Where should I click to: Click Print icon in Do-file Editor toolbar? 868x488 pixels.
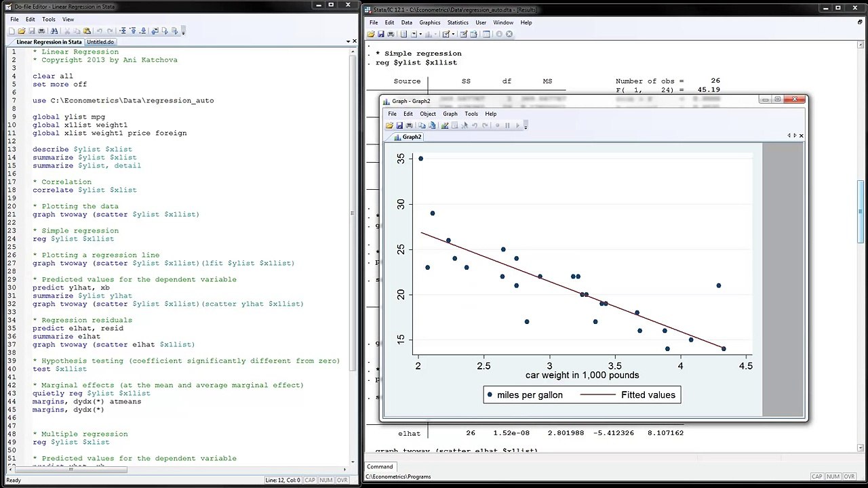point(41,30)
